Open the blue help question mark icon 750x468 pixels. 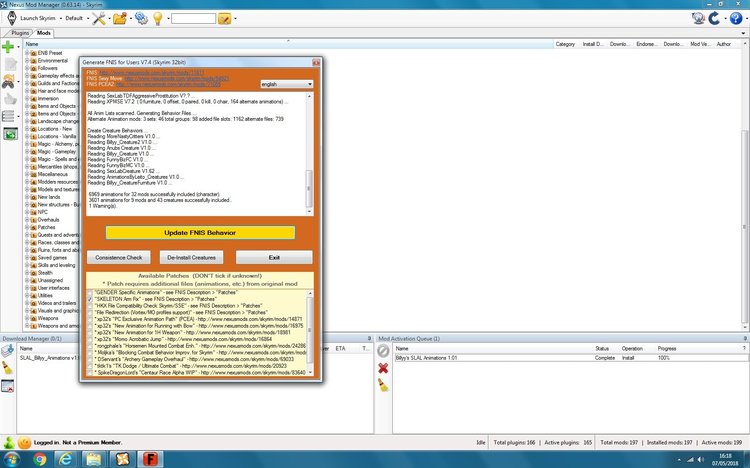click(736, 18)
